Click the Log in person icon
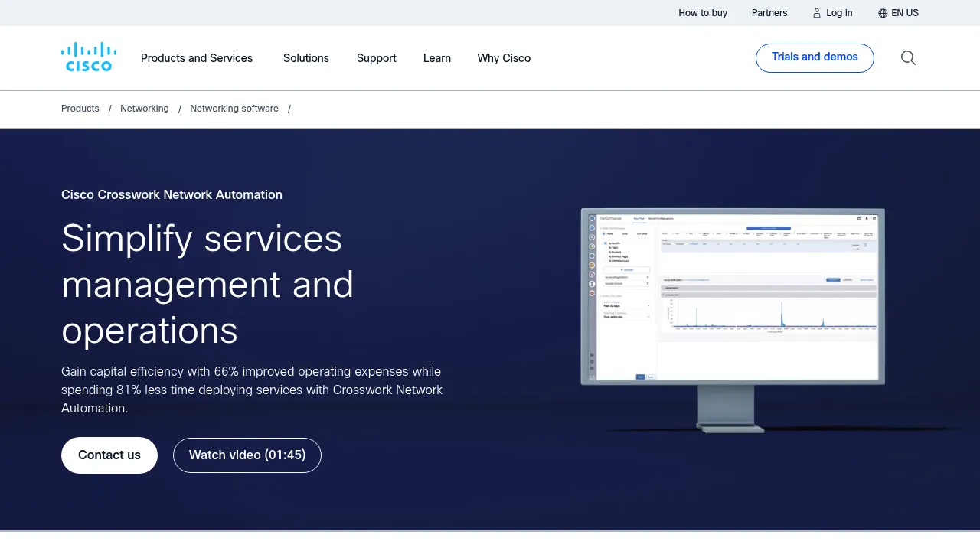Screen dimensions: 980x551 [x=816, y=13]
